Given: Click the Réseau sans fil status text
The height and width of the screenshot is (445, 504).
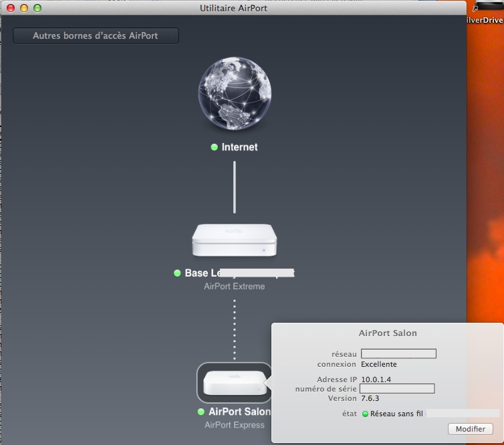Looking at the screenshot, I should point(397,414).
